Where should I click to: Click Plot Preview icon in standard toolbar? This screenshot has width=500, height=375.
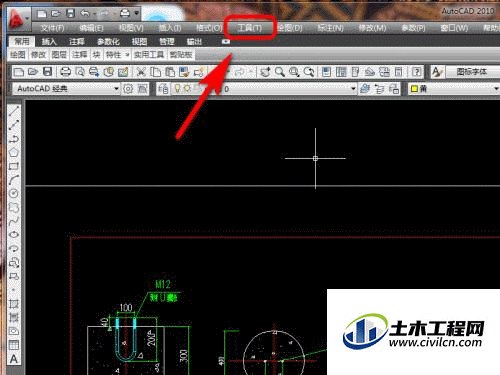[x=80, y=72]
